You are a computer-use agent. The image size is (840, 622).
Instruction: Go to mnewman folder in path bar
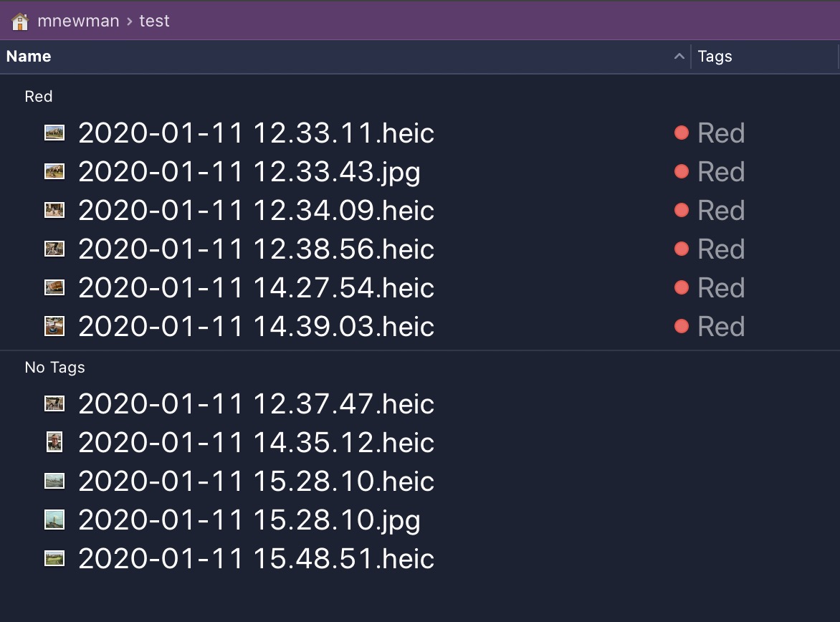click(x=78, y=21)
